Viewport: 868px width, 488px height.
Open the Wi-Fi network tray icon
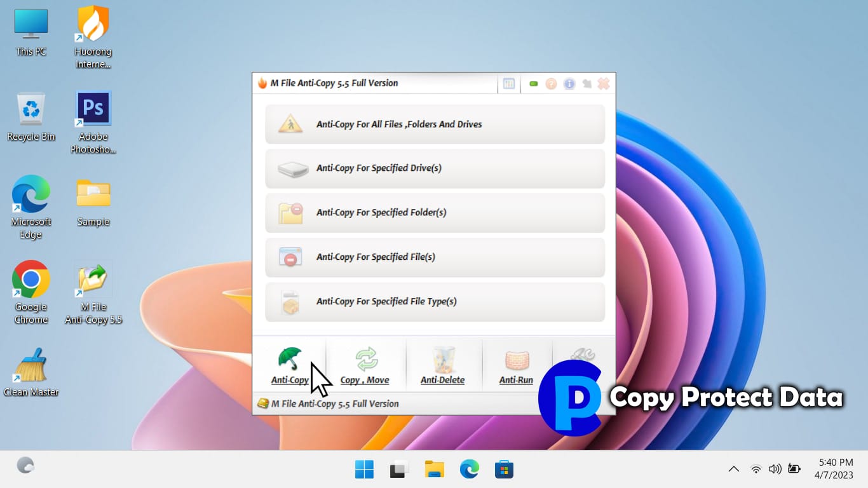pyautogui.click(x=756, y=469)
